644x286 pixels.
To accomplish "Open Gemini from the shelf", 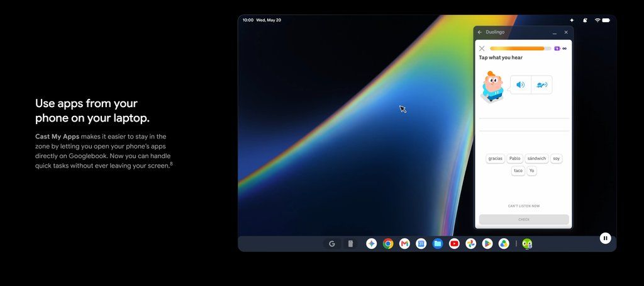I will [x=371, y=244].
